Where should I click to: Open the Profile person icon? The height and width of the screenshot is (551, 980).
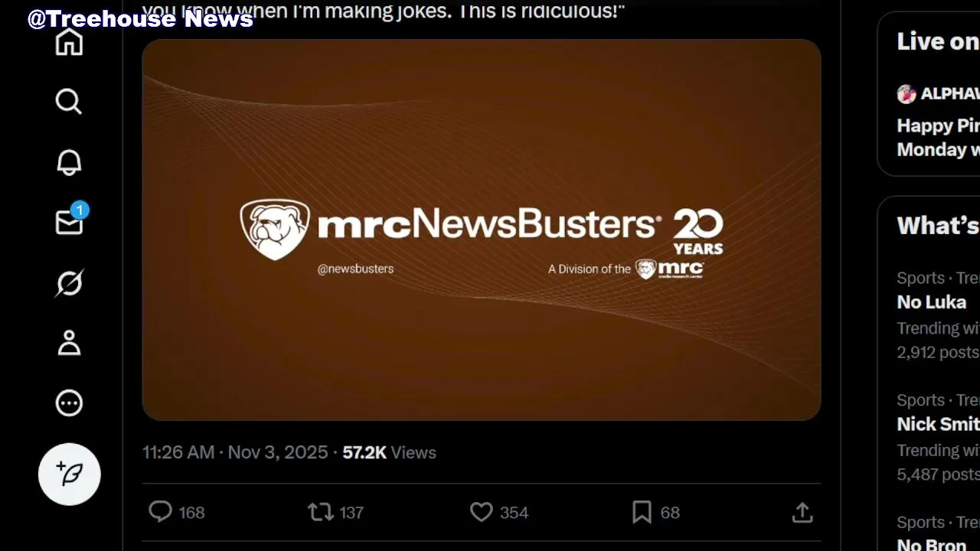pos(69,343)
